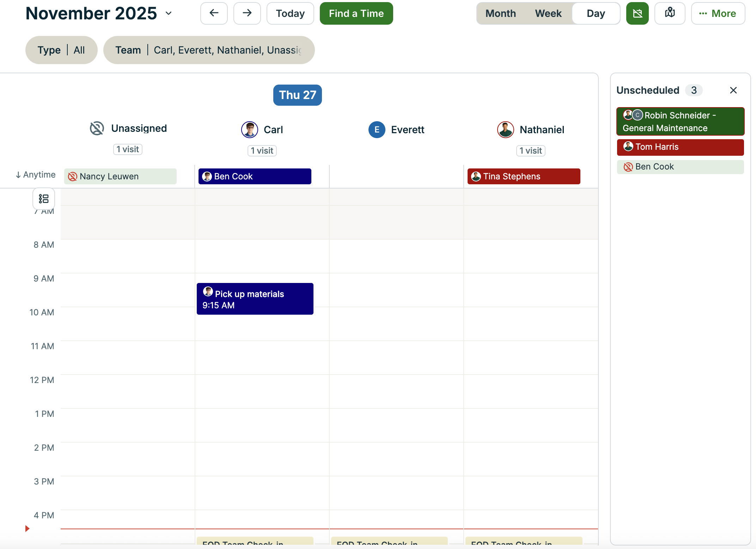This screenshot has height=549, width=756.
Task: Switch to Week view
Action: point(548,13)
